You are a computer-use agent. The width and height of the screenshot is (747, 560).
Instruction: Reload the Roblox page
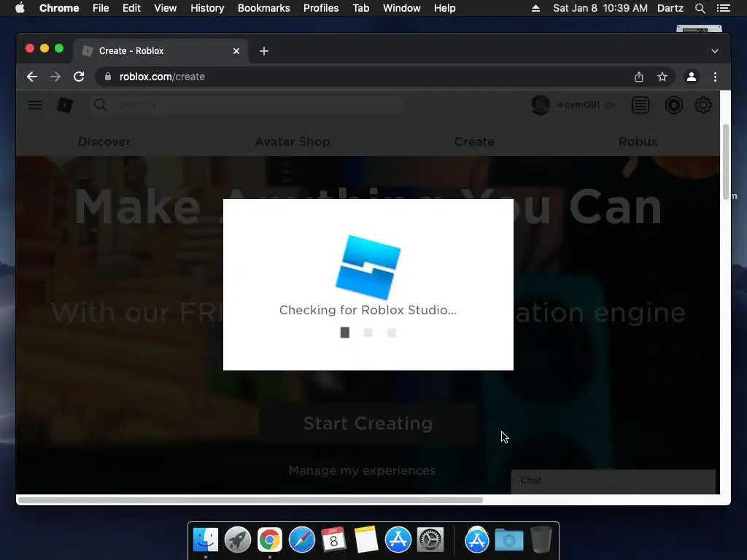coord(79,77)
